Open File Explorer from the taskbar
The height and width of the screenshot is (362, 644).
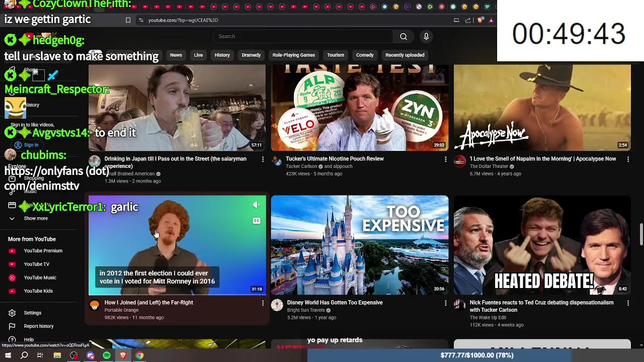tap(57, 355)
